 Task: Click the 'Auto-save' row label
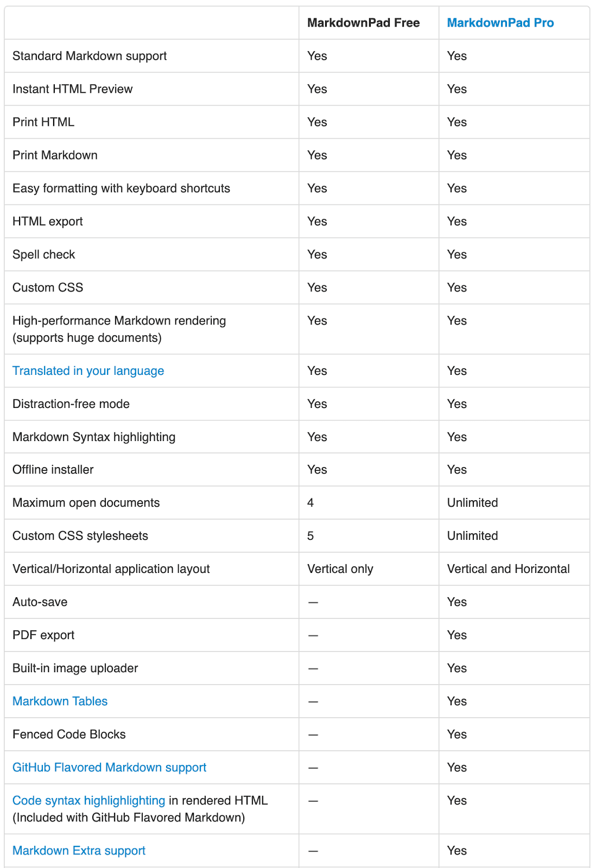40,602
